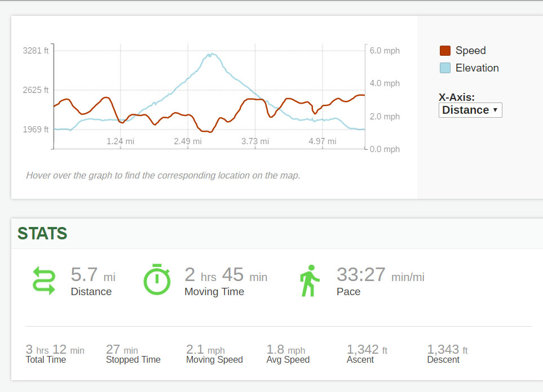Toggle the Speed series legend label

(470, 51)
